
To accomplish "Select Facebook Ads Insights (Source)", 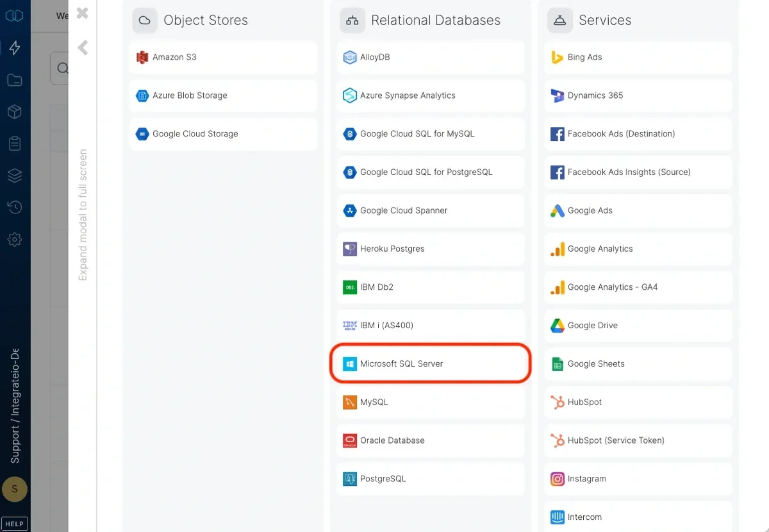I will (x=638, y=172).
